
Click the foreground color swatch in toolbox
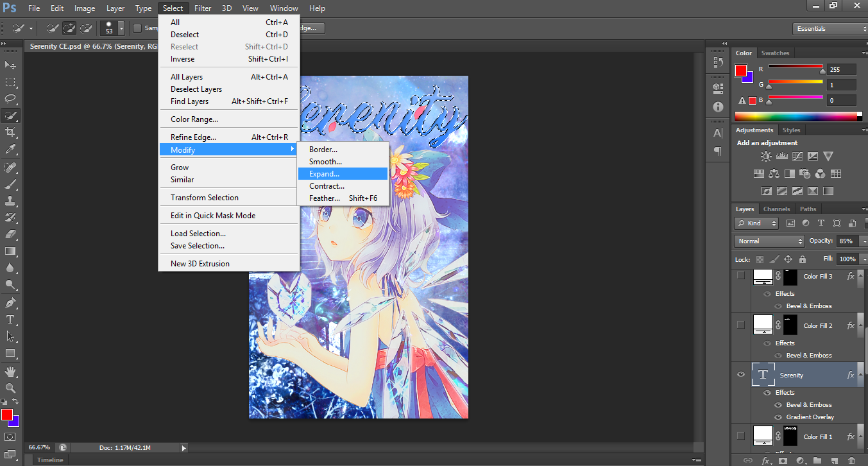(x=7, y=415)
